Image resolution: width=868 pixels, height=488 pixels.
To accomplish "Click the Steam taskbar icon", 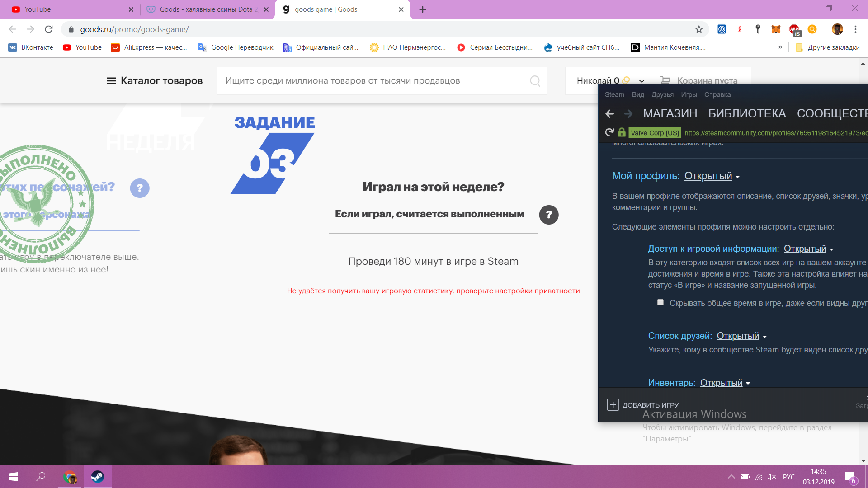I will point(97,477).
